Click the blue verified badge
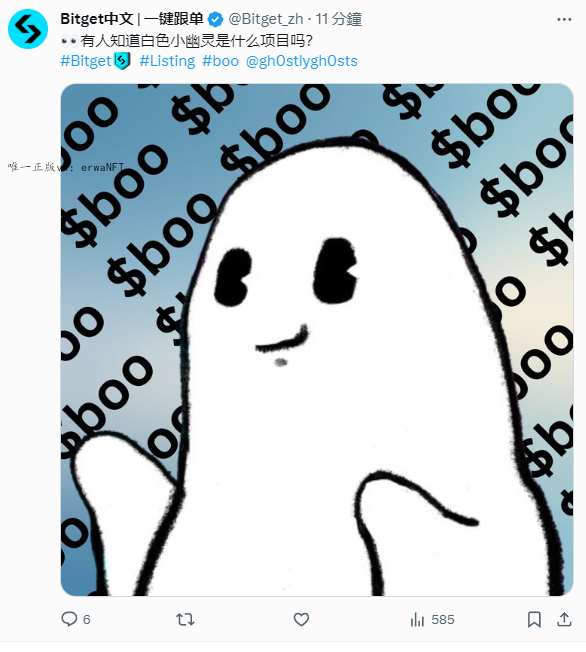 click(x=215, y=19)
